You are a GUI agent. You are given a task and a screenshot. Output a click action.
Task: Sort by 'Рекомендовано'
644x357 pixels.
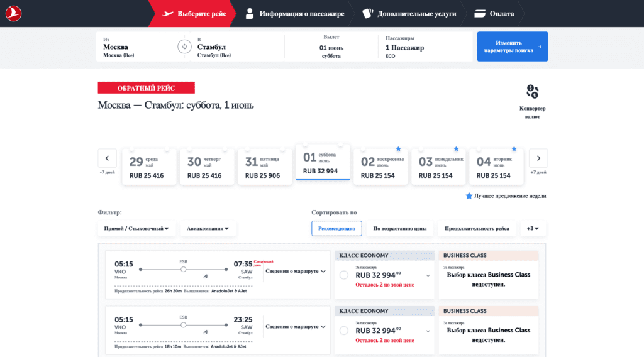(x=336, y=229)
